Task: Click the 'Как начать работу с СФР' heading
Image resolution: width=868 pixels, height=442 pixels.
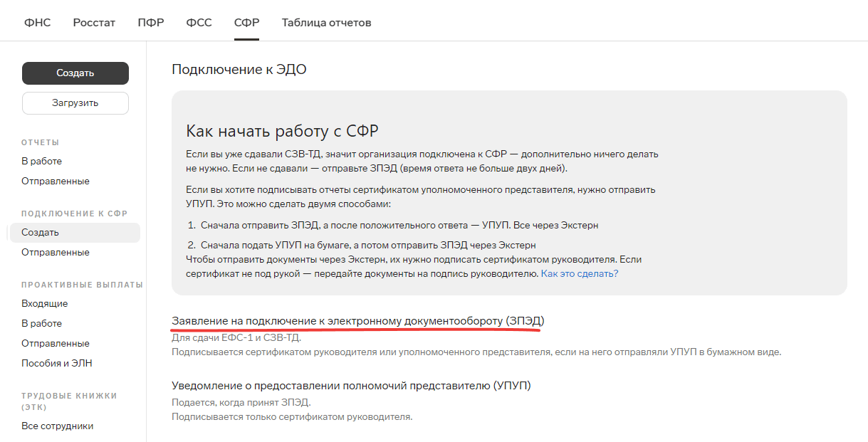Action: pos(282,130)
